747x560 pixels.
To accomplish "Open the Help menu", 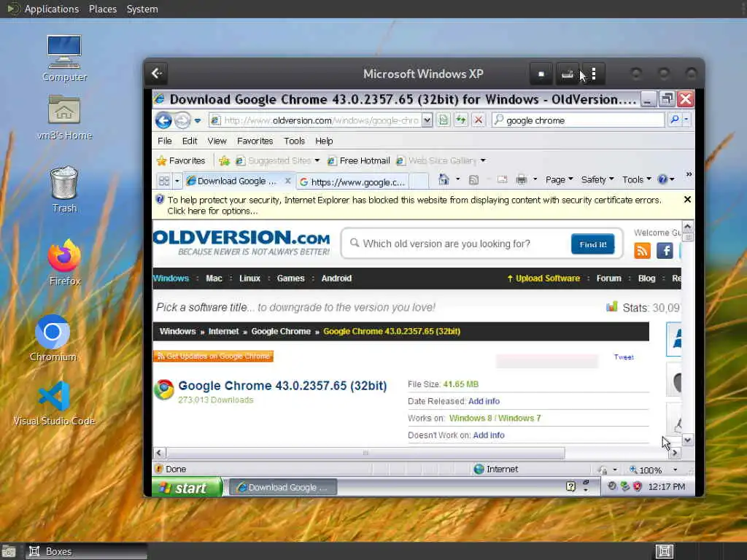I will [x=324, y=141].
